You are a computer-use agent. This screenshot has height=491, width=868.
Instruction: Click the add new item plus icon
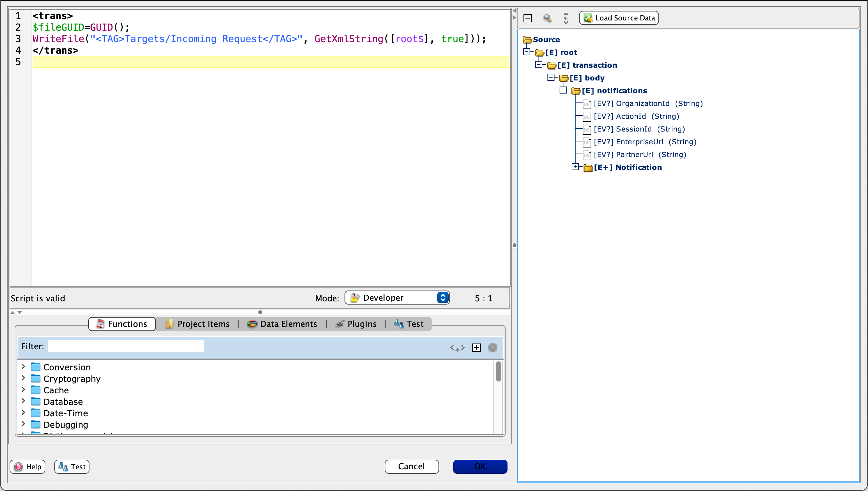[x=476, y=347]
